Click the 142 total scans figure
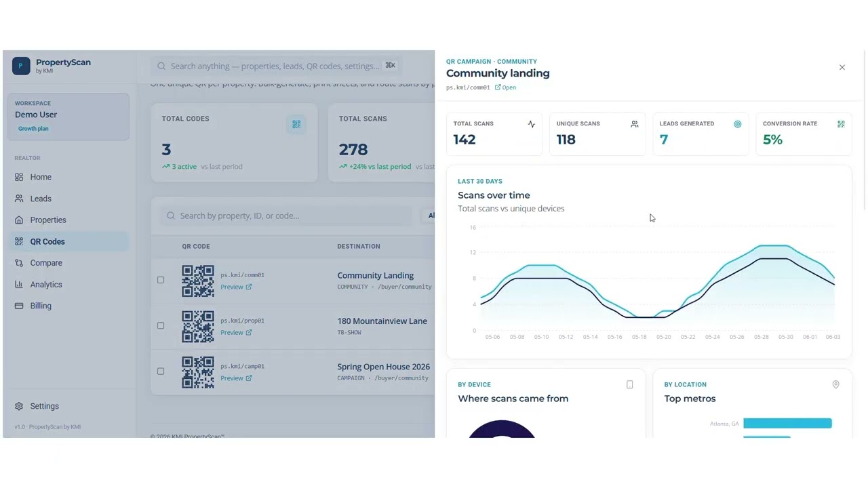The image size is (868, 488). tap(465, 140)
